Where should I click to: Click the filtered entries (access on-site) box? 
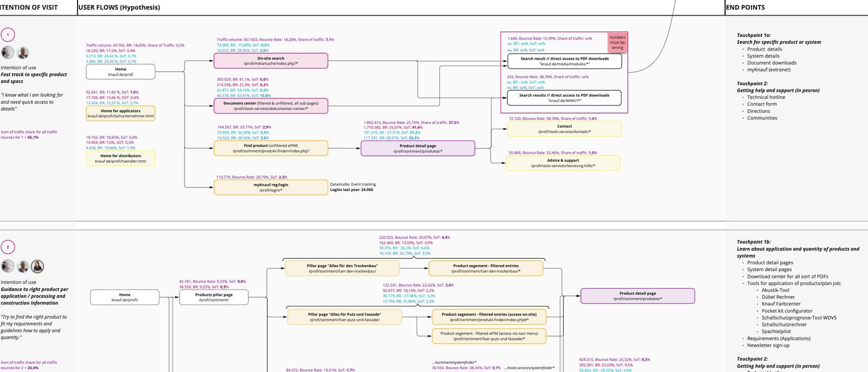489,317
